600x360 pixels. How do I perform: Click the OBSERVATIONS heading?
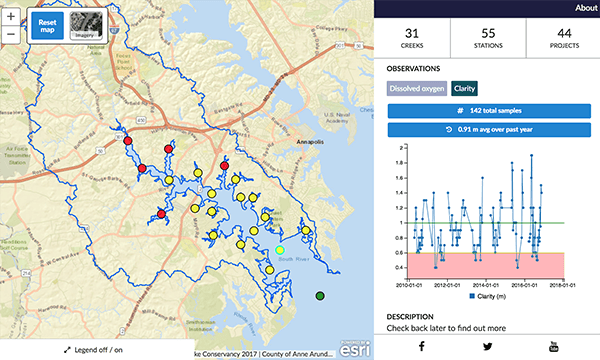413,68
